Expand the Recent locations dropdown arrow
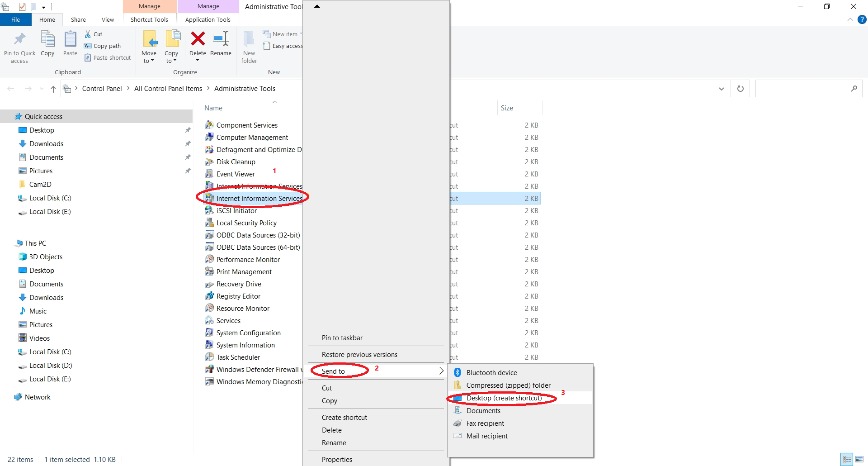 click(x=42, y=89)
